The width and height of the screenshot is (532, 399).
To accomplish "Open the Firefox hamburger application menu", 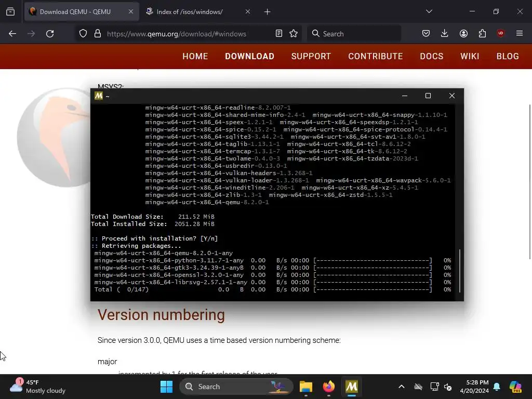I will tap(520, 33).
